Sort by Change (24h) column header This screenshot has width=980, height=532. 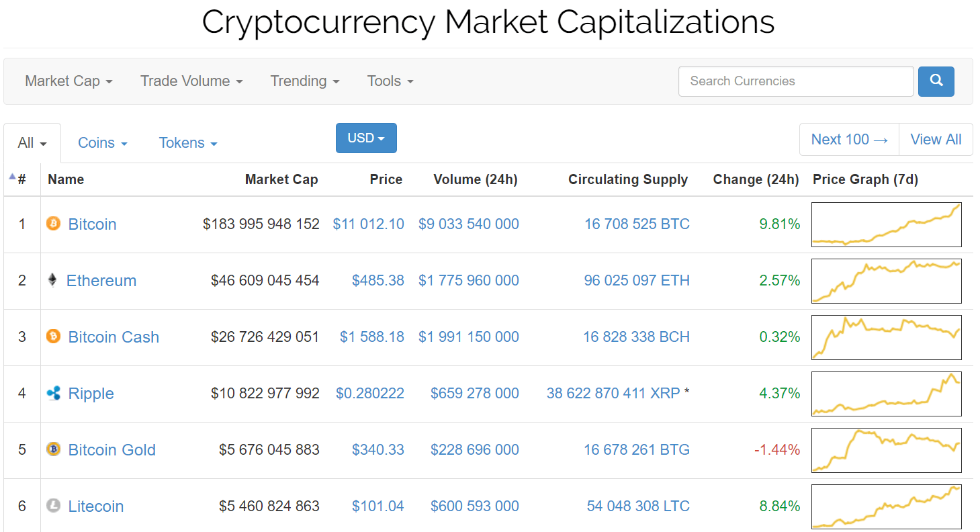pyautogui.click(x=756, y=179)
